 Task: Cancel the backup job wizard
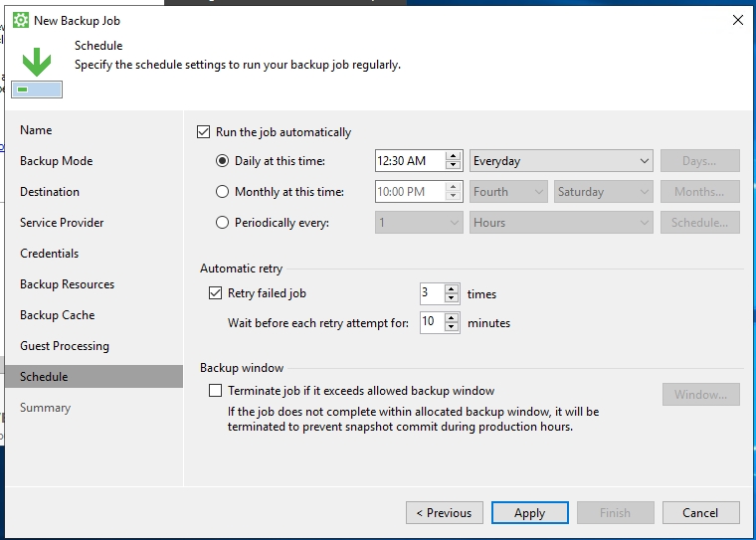click(700, 513)
